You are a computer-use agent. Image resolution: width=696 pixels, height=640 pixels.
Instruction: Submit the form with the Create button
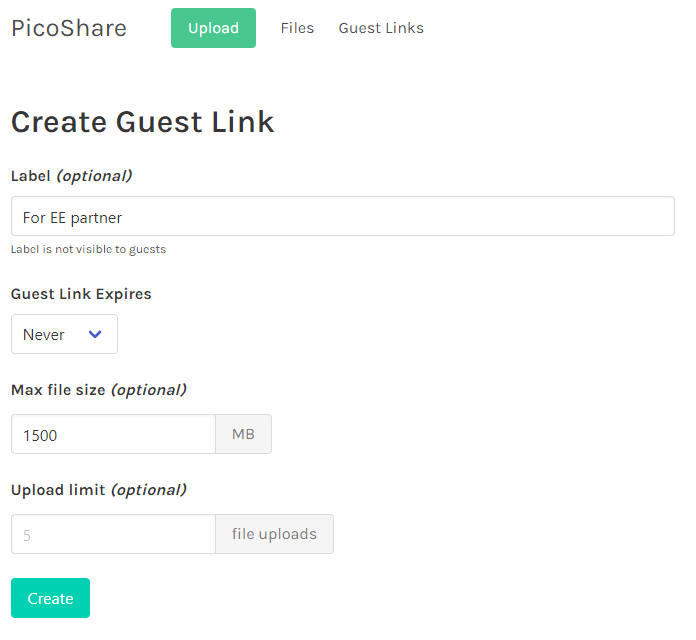pos(51,598)
